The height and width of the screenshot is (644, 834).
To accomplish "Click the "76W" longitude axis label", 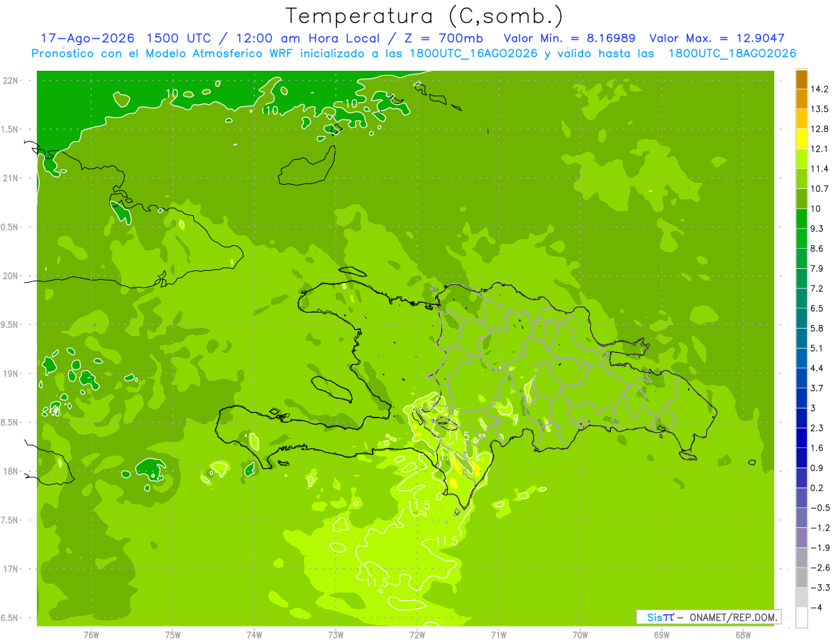I will click(x=91, y=635).
